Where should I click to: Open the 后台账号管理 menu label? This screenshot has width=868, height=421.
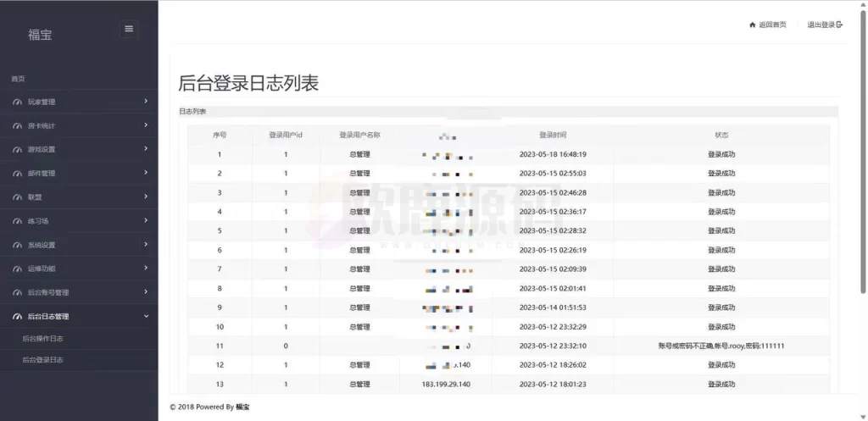[48, 292]
